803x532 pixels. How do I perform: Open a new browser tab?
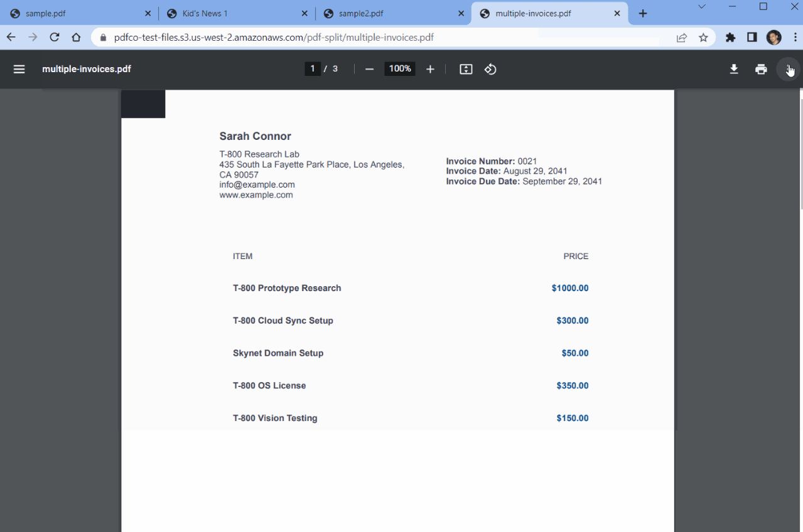(x=642, y=13)
